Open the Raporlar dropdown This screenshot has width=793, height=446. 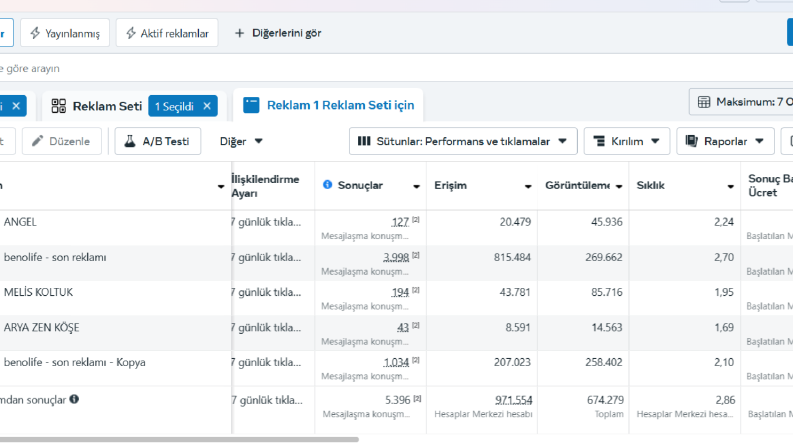pyautogui.click(x=725, y=141)
